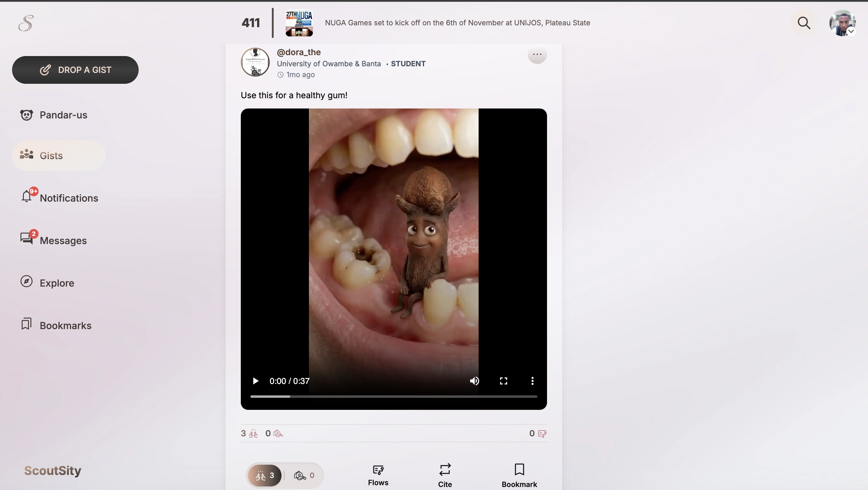Image resolution: width=868 pixels, height=490 pixels.
Task: Open the post options three-dot menu
Action: click(x=537, y=54)
